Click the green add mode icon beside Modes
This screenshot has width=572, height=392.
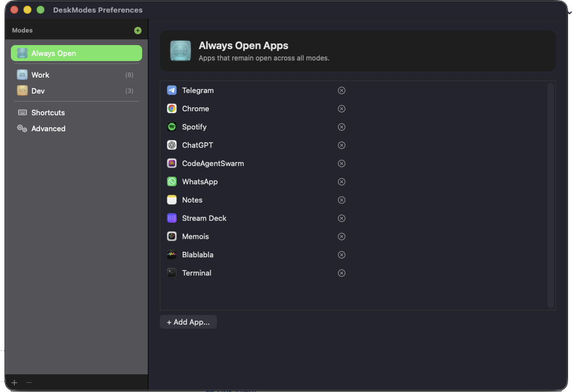tap(138, 31)
